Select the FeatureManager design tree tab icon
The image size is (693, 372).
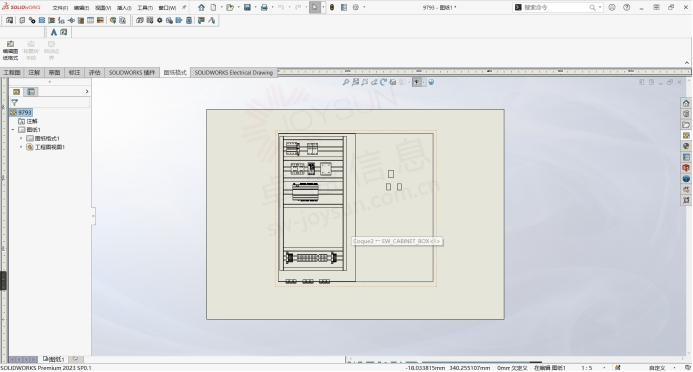coord(16,92)
